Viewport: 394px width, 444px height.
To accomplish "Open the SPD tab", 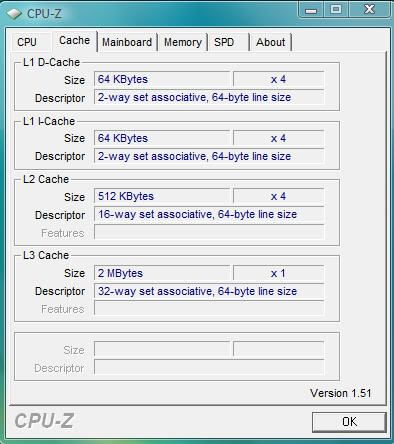I will tap(228, 42).
